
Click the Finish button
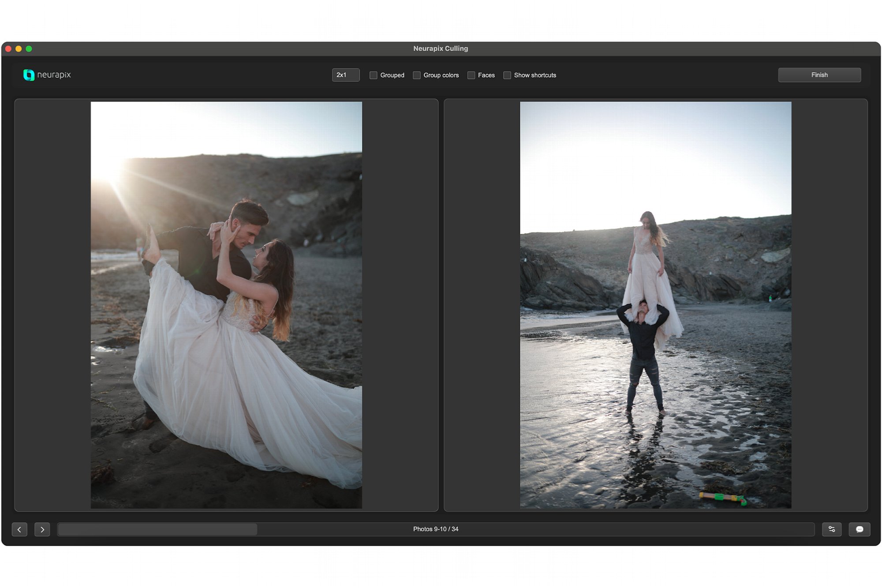coord(819,75)
